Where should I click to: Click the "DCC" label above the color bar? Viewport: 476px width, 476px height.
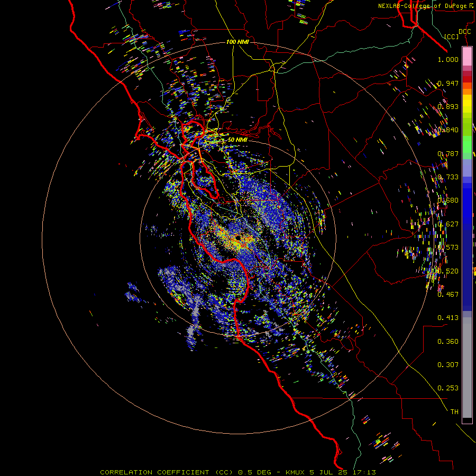point(464,32)
